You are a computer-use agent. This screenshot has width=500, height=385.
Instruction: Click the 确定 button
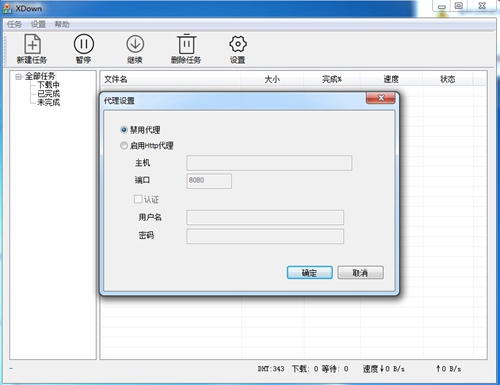tap(310, 273)
